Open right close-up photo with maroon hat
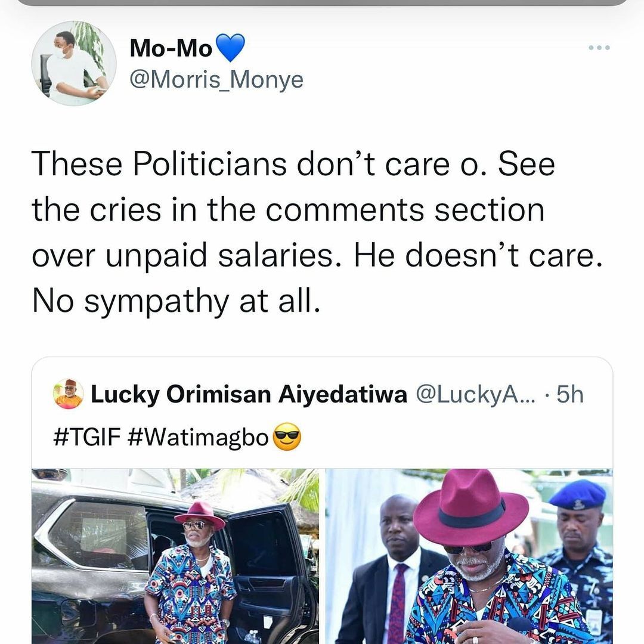Screen dimensions: 644x644 469,556
